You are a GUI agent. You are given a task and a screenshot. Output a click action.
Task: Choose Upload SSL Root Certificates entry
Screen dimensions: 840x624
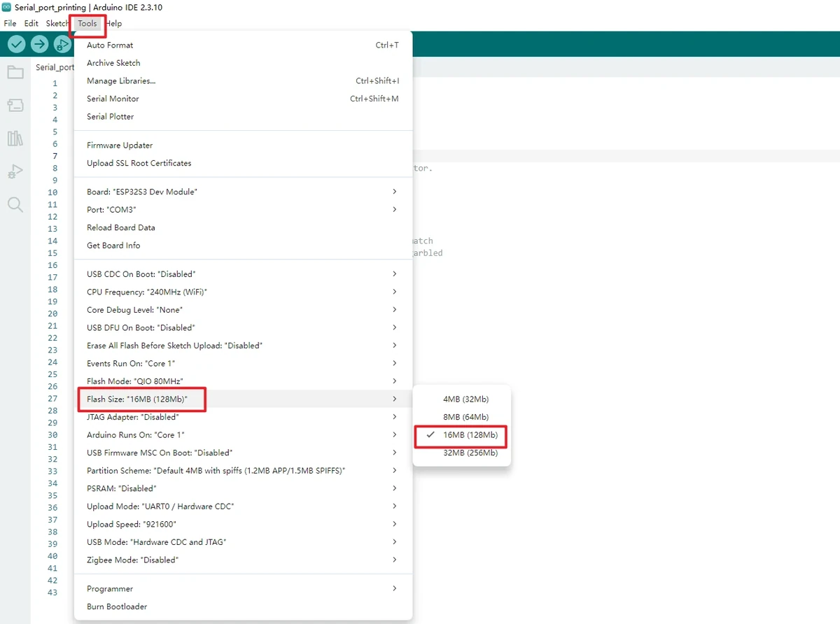(244, 163)
